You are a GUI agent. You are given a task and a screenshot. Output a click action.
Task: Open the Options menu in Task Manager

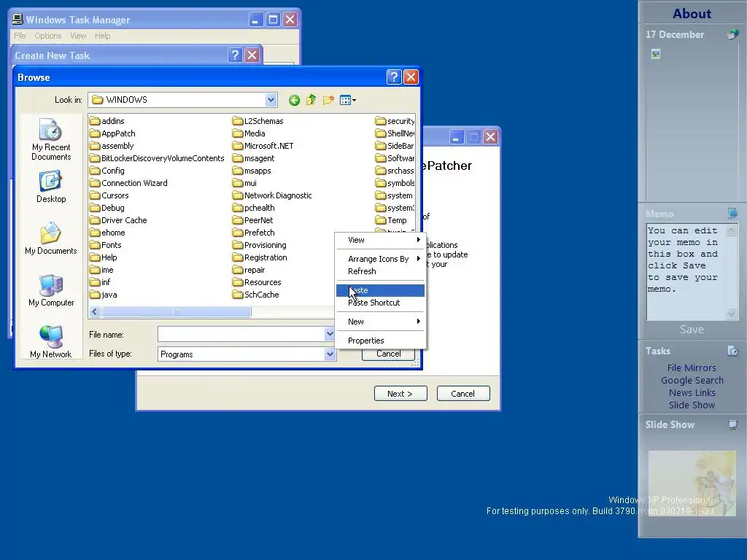point(47,36)
